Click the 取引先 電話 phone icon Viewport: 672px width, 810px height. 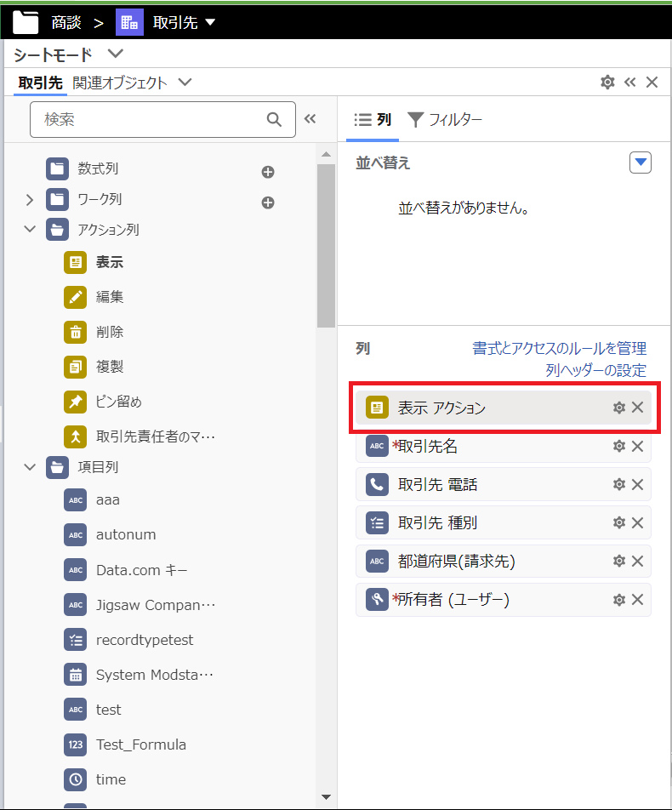(377, 485)
